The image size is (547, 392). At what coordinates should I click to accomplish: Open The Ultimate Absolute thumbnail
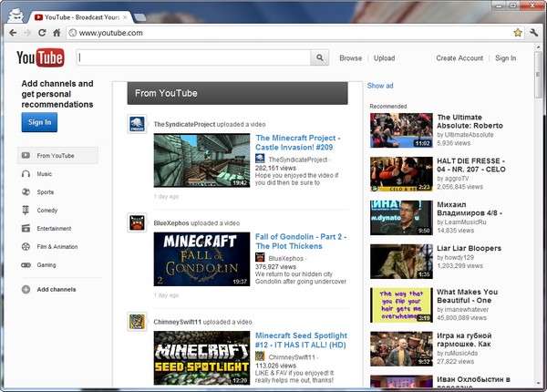point(401,130)
